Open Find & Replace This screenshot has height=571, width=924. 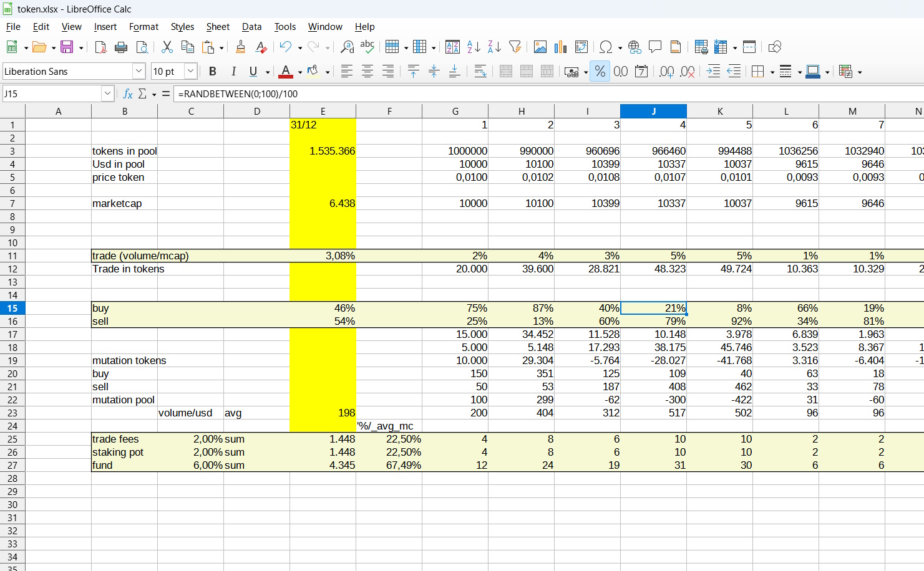(x=347, y=47)
